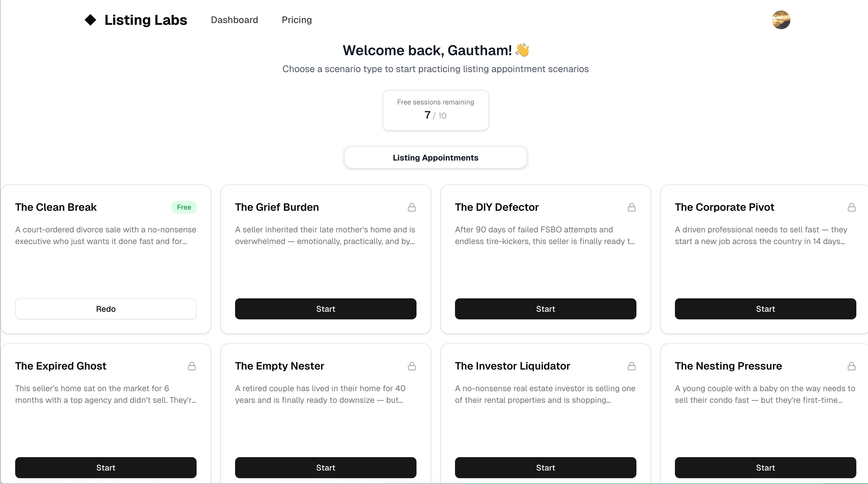Open the Pricing page link
Screen dimensions: 868x484
[x=297, y=20]
